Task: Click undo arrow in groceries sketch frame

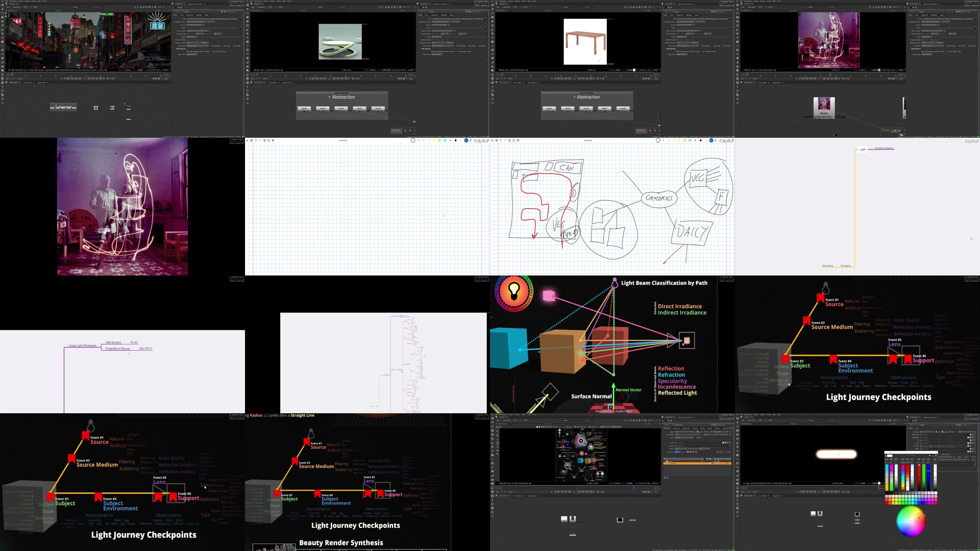Action: (x=501, y=140)
